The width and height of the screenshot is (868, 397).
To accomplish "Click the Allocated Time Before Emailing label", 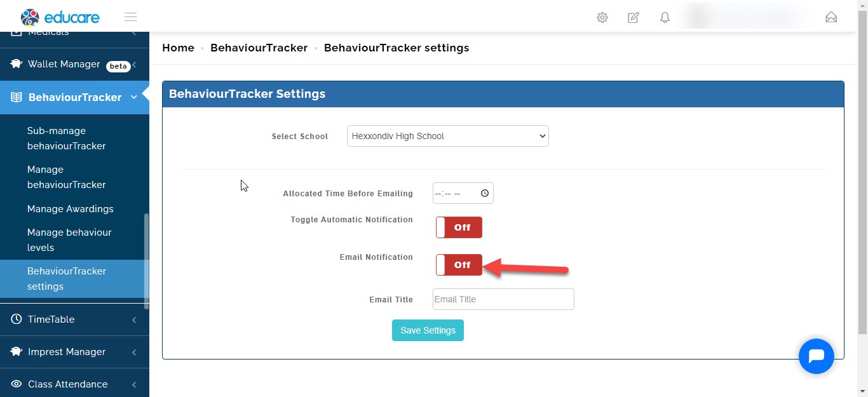I will [x=348, y=194].
